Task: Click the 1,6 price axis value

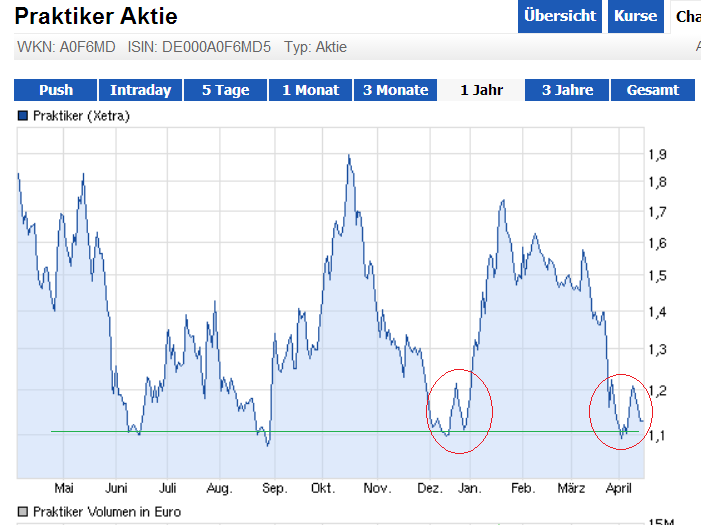Action: [657, 243]
